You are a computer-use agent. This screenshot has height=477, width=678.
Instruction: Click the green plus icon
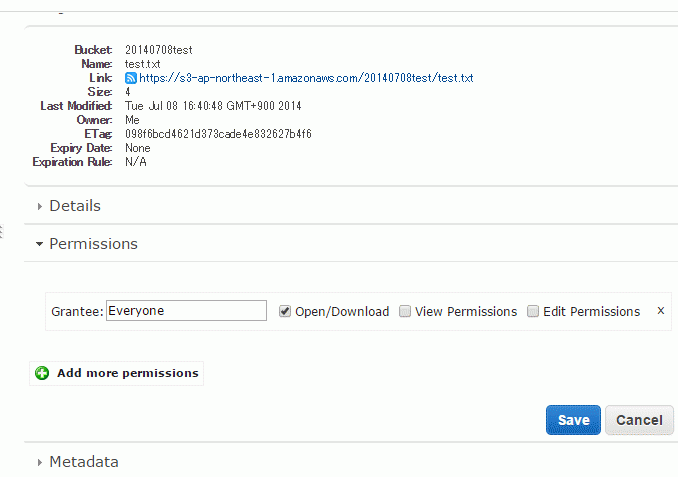coord(42,373)
